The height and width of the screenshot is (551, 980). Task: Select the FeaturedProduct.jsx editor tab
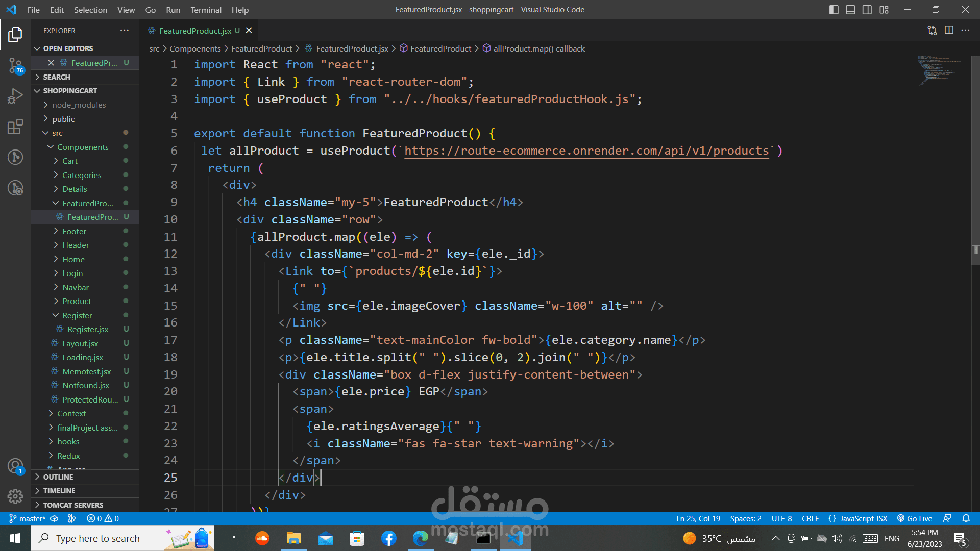coord(195,31)
